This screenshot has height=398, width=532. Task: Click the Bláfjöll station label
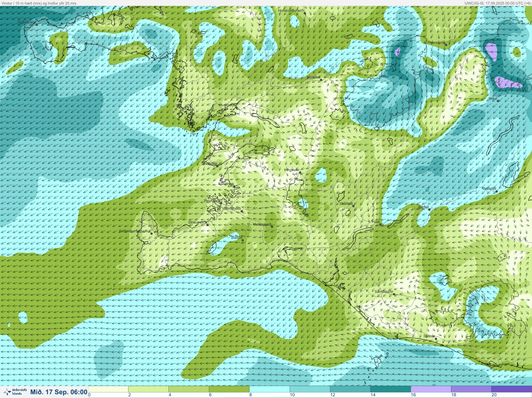236,238
